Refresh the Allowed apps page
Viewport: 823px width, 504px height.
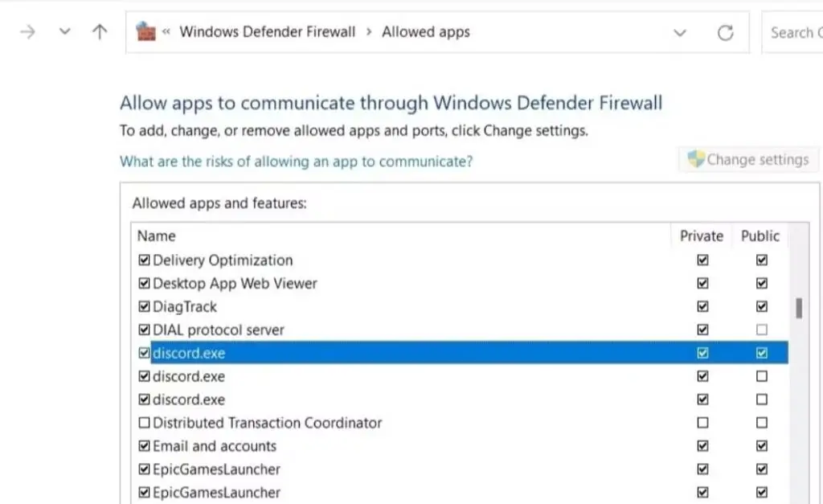tap(725, 33)
